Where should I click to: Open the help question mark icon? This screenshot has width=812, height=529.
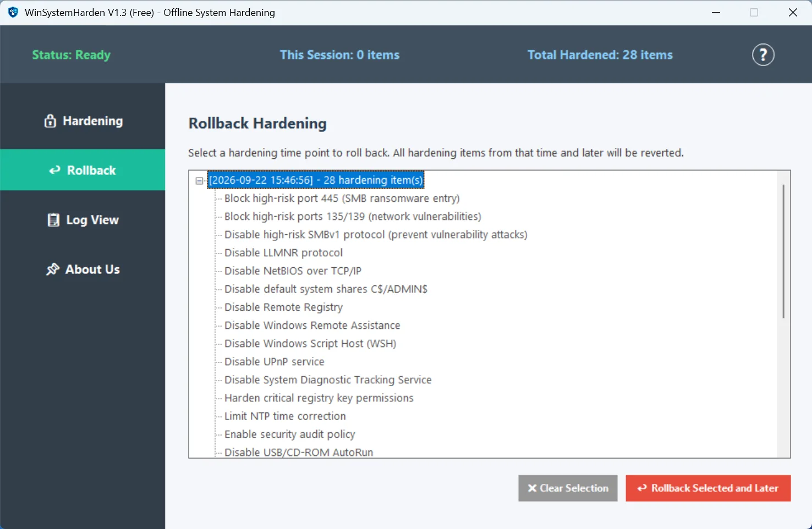coord(763,54)
